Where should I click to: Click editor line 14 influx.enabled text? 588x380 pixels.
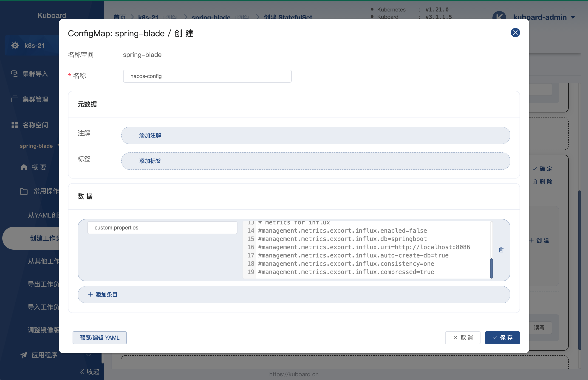342,230
